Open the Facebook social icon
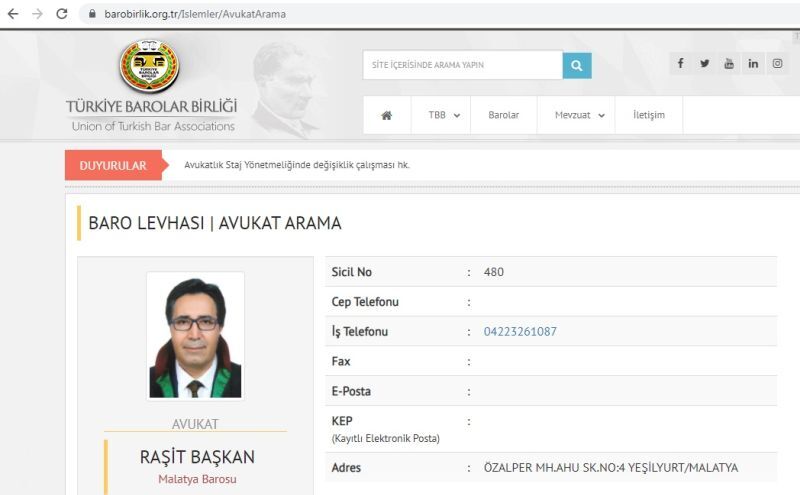Screen dimensions: 800x495 [681, 63]
